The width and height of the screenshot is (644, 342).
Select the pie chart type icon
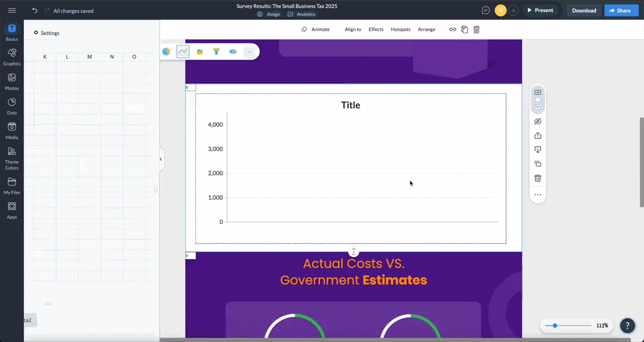click(166, 51)
